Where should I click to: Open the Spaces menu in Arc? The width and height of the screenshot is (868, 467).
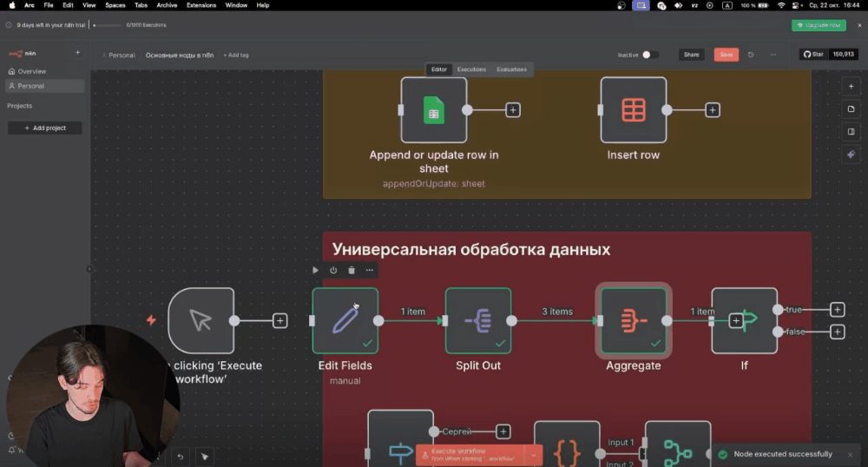pyautogui.click(x=115, y=5)
